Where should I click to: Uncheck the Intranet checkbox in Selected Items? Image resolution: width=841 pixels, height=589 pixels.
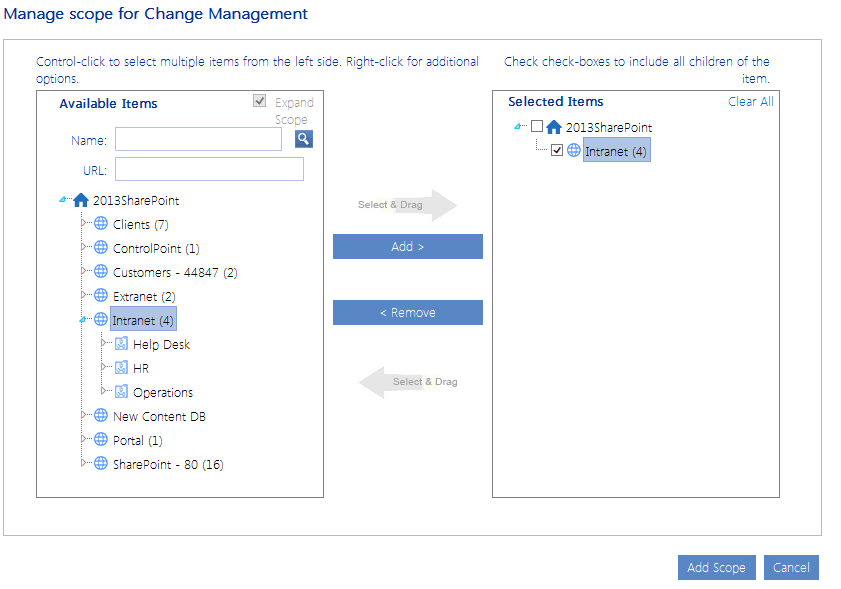click(x=557, y=151)
